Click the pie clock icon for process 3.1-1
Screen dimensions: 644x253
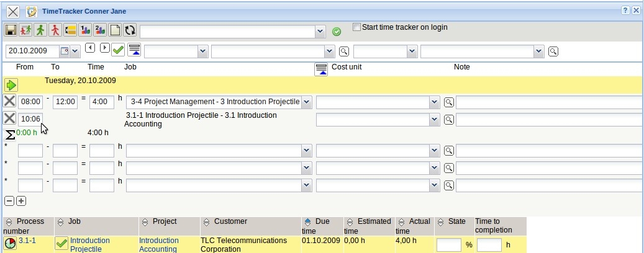coord(11,244)
